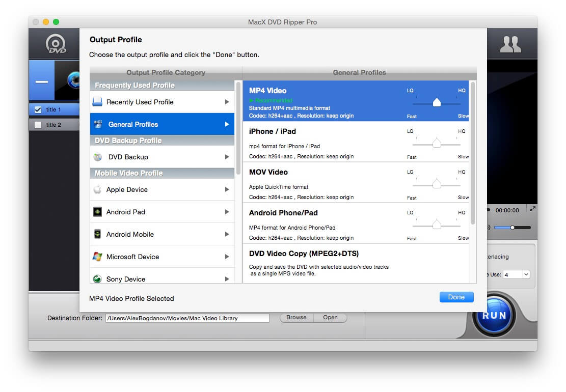
Task: Open the Recently Used Profile category
Action: pyautogui.click(x=162, y=102)
